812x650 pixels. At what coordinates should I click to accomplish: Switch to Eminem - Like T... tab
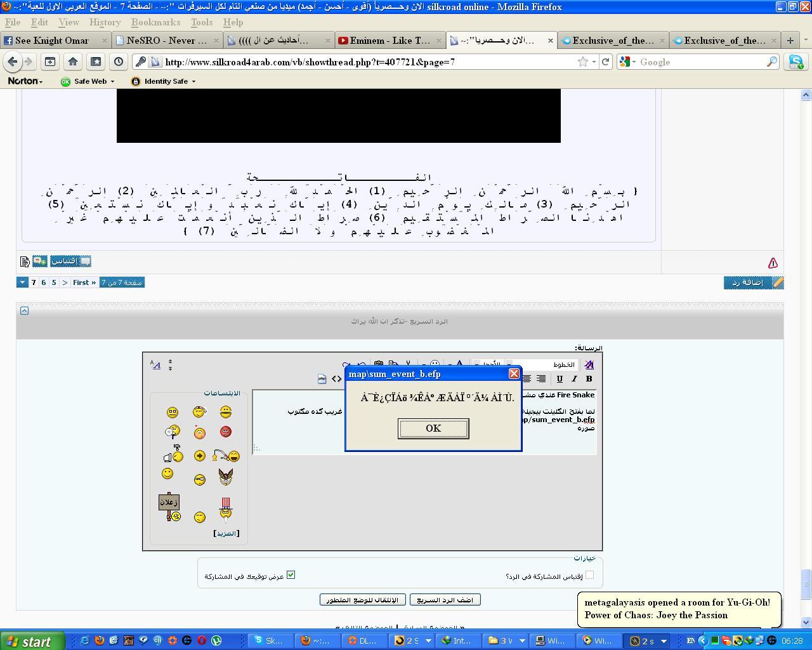[390, 40]
